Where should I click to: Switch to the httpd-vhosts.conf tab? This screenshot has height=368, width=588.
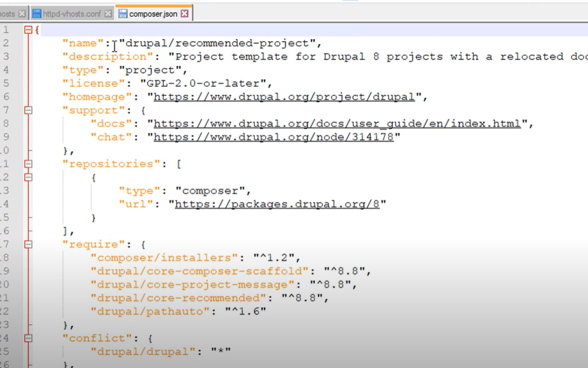tap(71, 14)
